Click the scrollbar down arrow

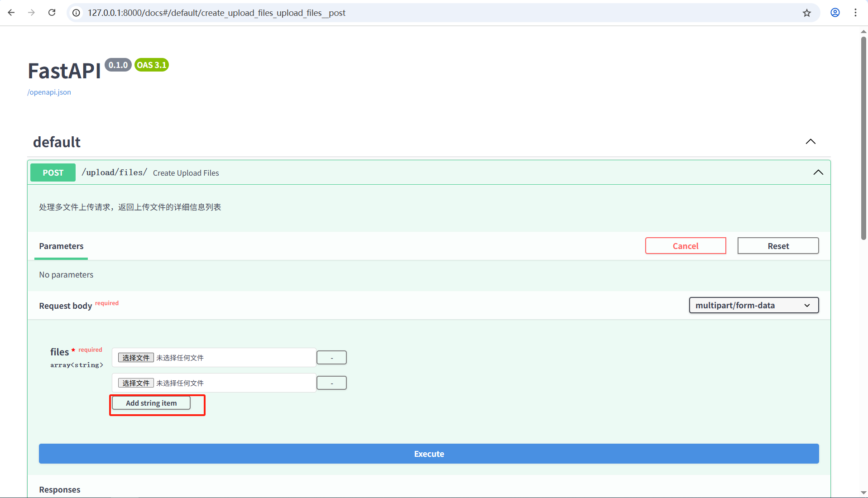[863, 493]
